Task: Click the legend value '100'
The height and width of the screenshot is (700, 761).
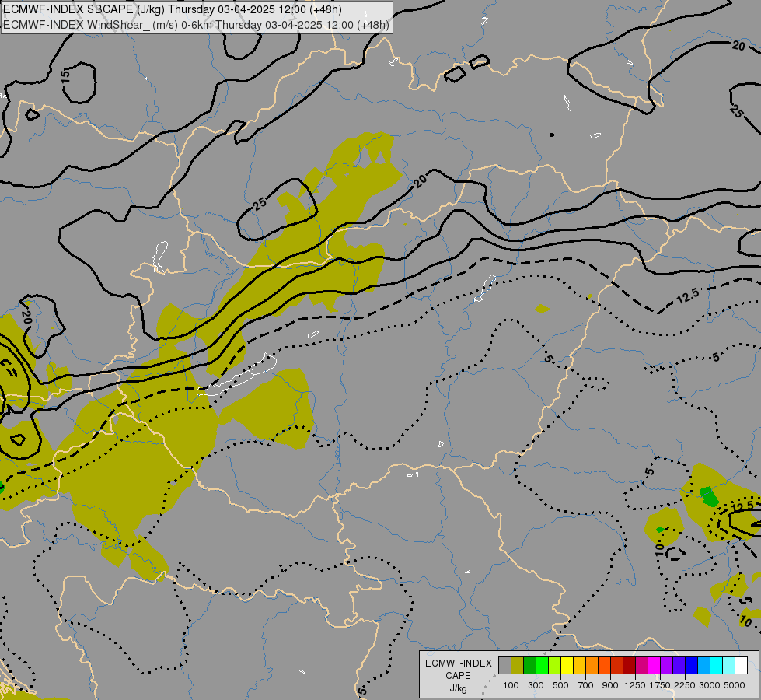Action: point(511,685)
